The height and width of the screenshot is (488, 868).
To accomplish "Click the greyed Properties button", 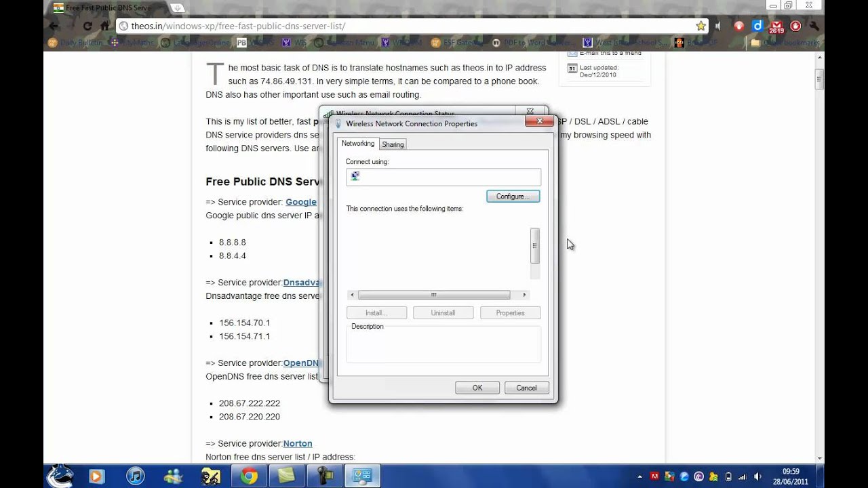I will 510,313.
